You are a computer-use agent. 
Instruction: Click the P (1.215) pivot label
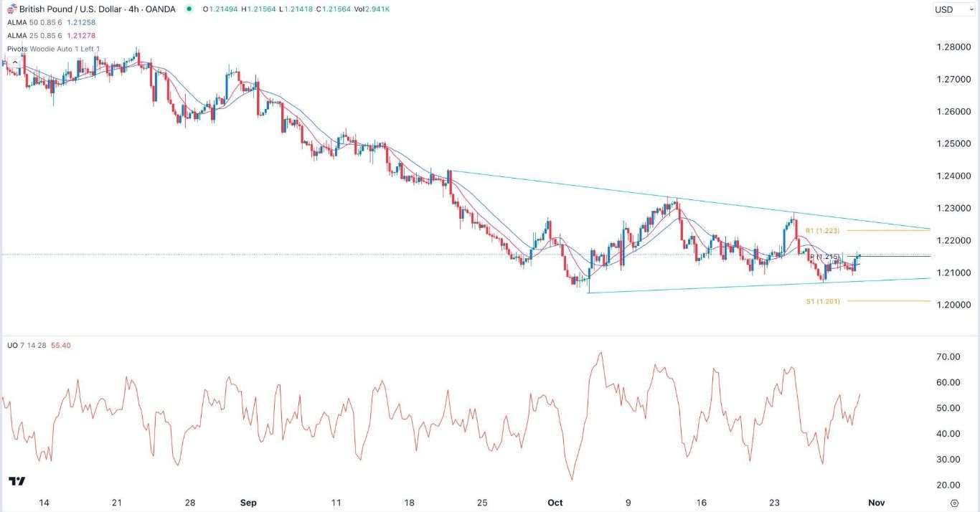[x=824, y=257]
